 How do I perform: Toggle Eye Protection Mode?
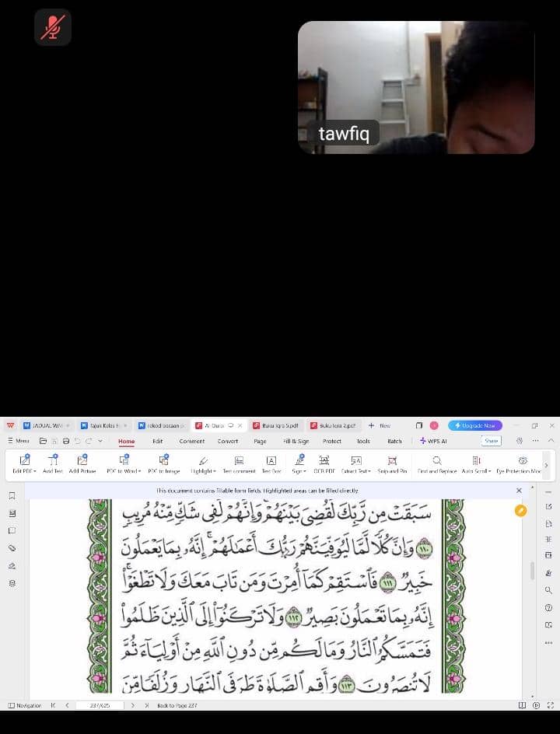click(x=523, y=460)
